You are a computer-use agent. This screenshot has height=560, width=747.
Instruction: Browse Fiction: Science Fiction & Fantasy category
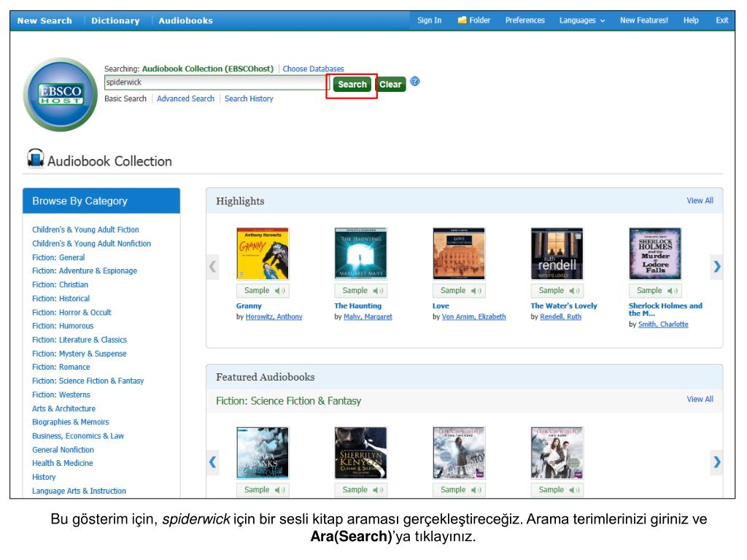pyautogui.click(x=88, y=381)
